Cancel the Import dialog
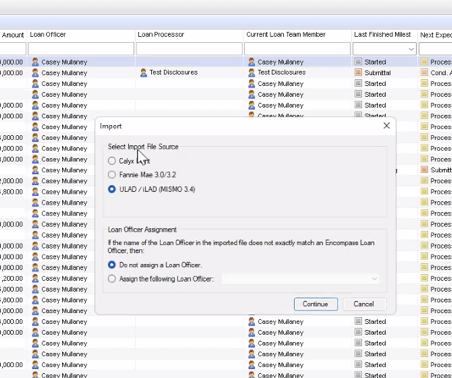Screen dimensions: 452x378 tap(364, 304)
